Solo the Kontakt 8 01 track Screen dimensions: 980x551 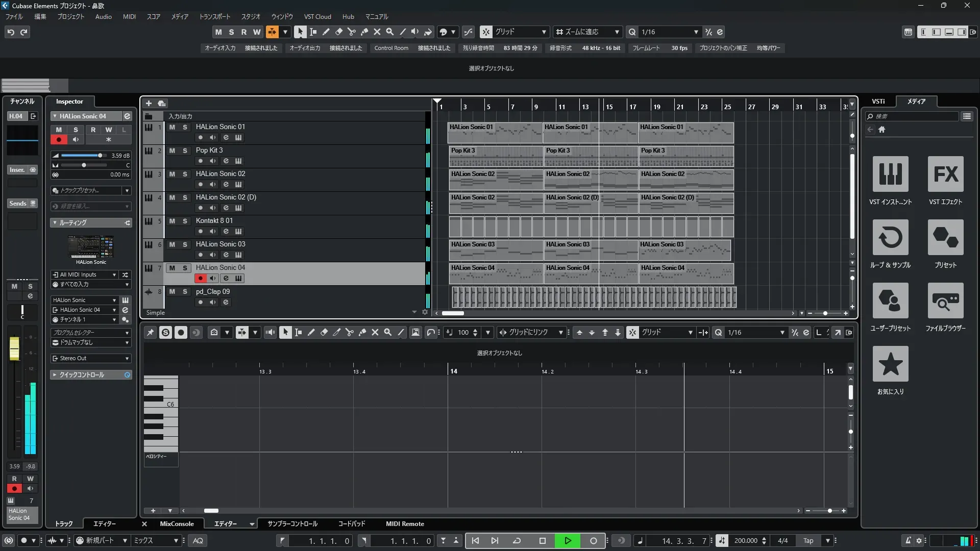point(185,221)
